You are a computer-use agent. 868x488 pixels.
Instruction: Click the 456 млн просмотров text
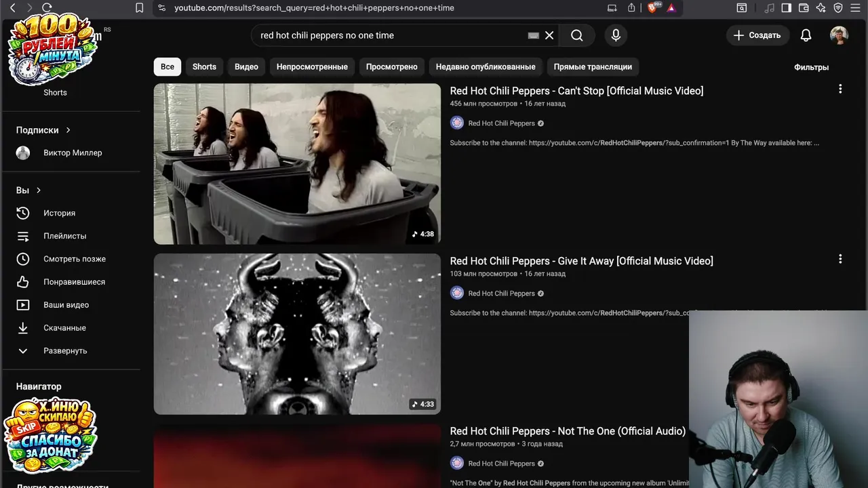tap(484, 104)
